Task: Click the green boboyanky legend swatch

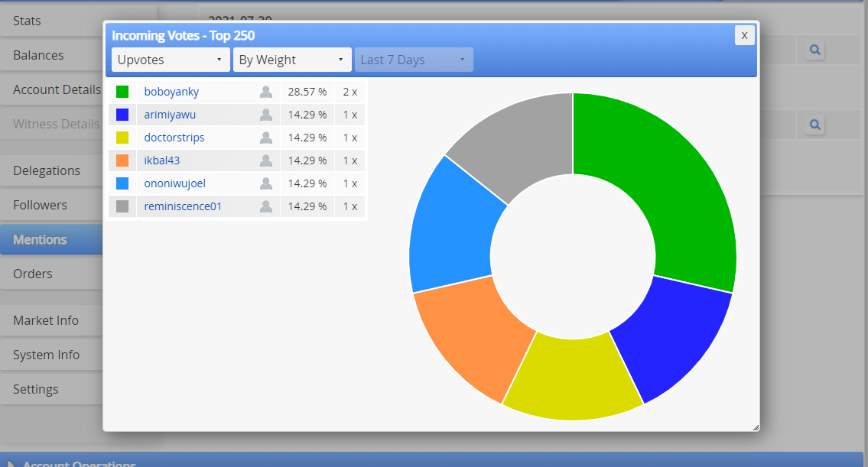Action: pyautogui.click(x=122, y=92)
